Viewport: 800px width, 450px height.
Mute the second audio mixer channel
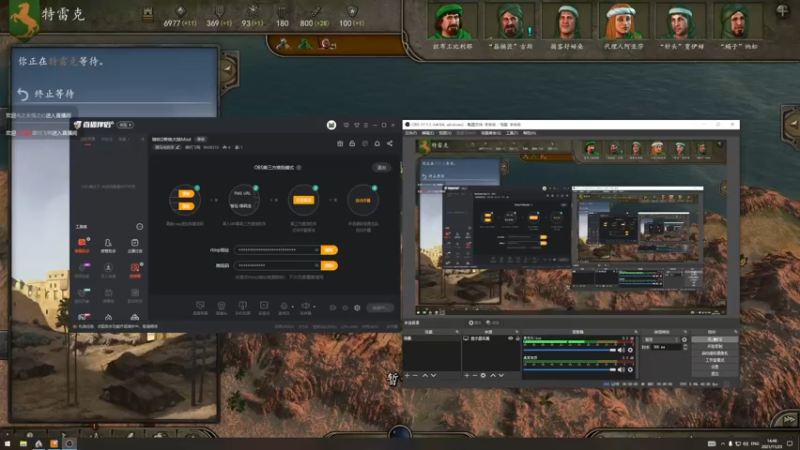pyautogui.click(x=621, y=369)
